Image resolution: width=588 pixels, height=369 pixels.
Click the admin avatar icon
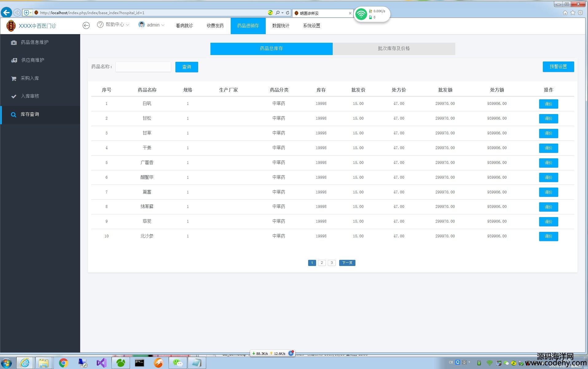tap(142, 25)
